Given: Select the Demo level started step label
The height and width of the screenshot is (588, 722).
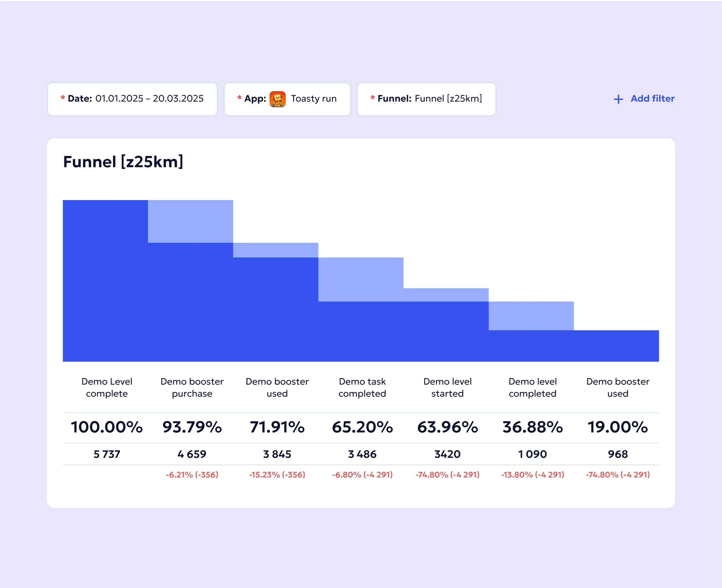Looking at the screenshot, I should pos(447,388).
